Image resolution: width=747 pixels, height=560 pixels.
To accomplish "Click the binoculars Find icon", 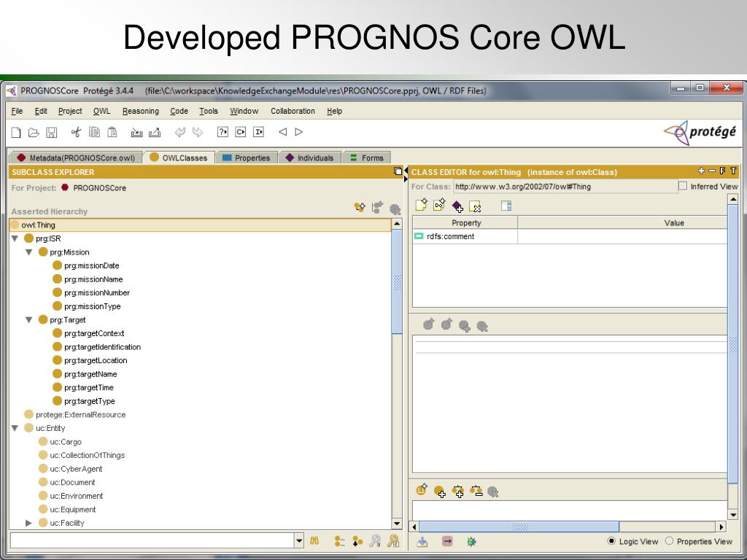I will click(x=314, y=541).
